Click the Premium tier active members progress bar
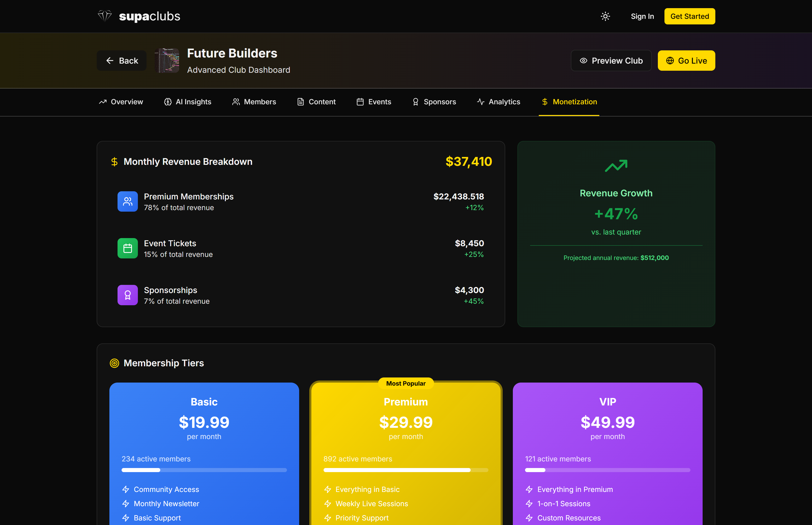 tap(406, 470)
